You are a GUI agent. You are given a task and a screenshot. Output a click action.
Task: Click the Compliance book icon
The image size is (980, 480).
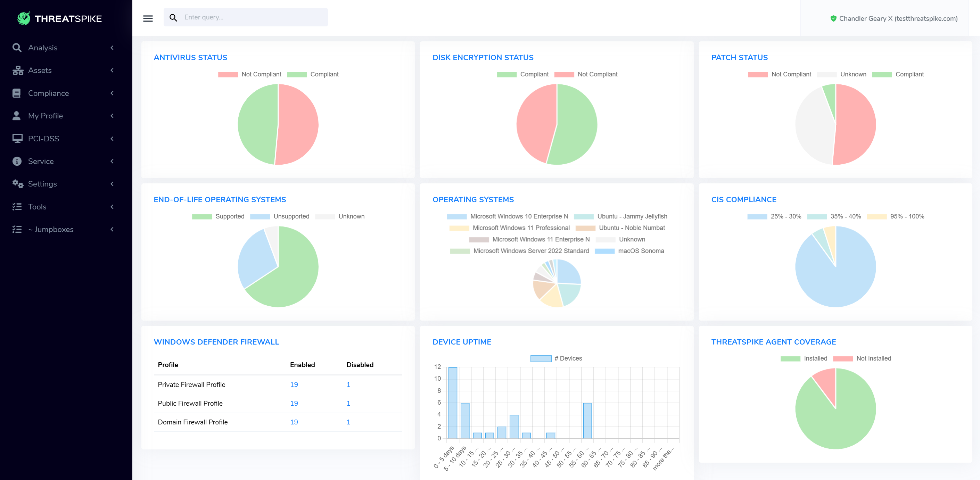(x=16, y=93)
